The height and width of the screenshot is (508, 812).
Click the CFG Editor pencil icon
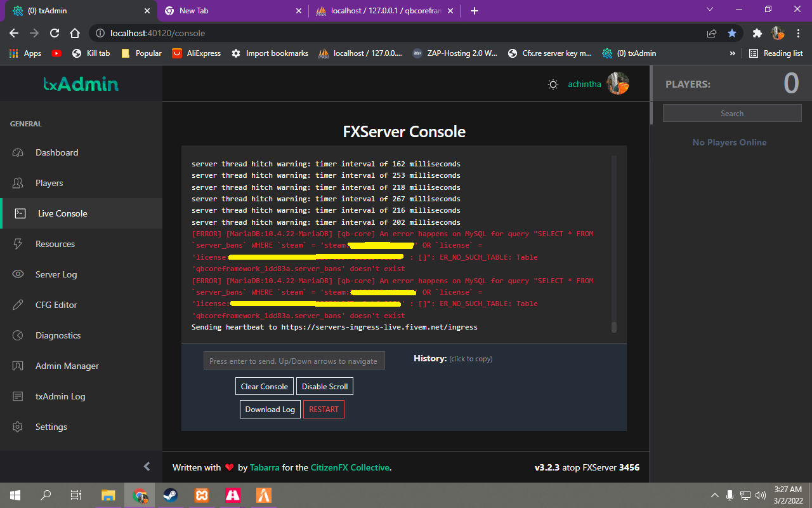click(18, 305)
